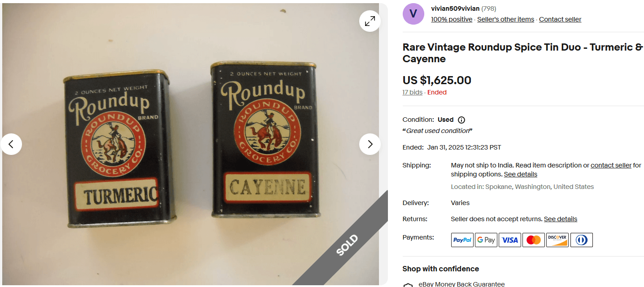The image size is (644, 287).
Task: View the seller's 100% positive feedback
Action: tap(451, 19)
